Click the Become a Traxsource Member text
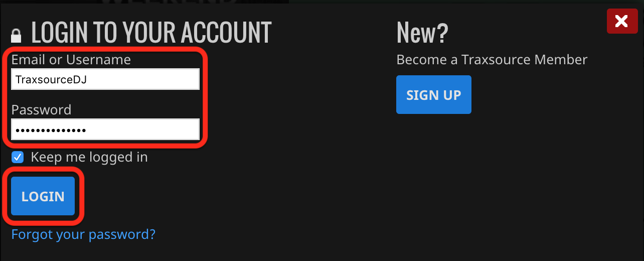This screenshot has width=644, height=261. click(x=492, y=60)
